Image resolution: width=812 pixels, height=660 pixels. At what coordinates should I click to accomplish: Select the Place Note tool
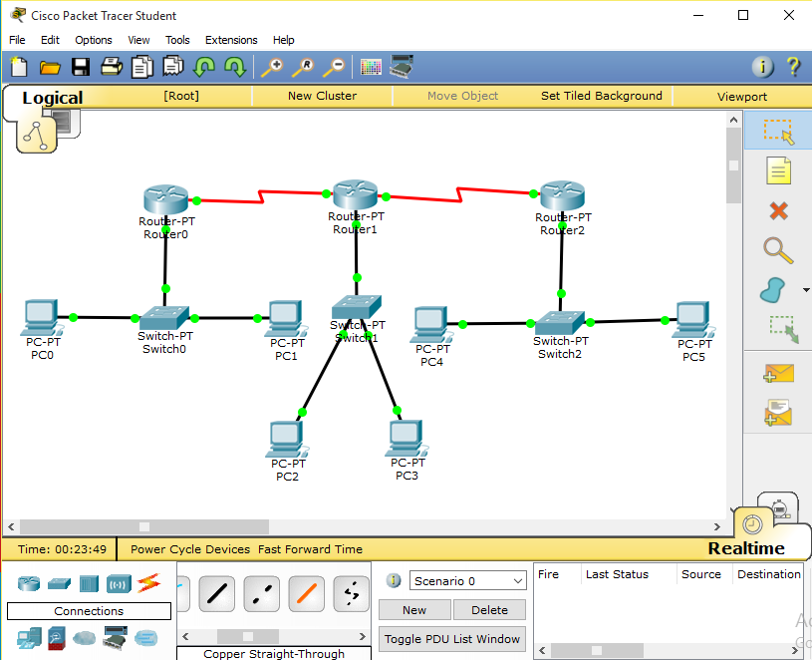click(777, 169)
